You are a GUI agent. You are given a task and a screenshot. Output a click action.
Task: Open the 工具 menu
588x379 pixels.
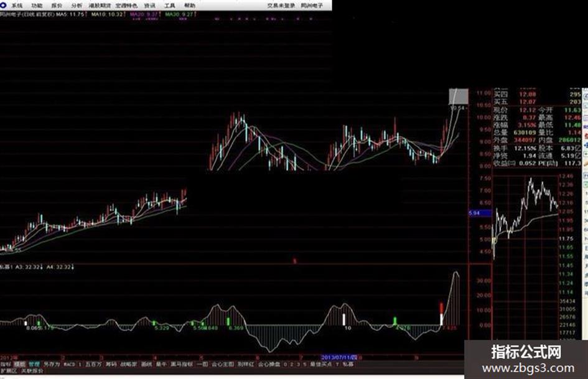[169, 6]
